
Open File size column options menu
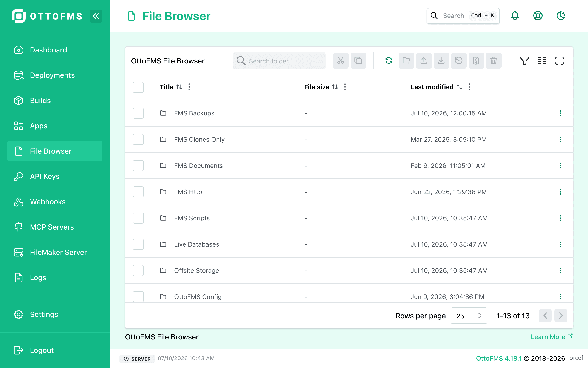click(x=345, y=87)
